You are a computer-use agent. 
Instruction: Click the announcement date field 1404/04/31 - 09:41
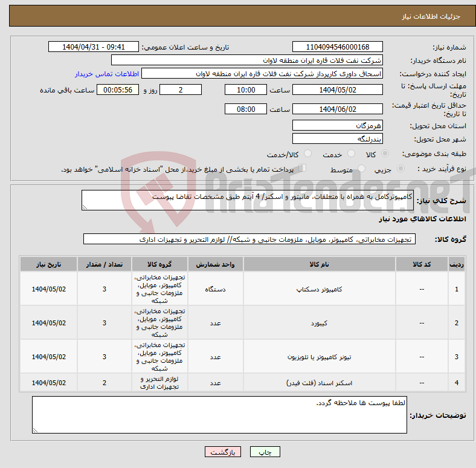(94, 47)
